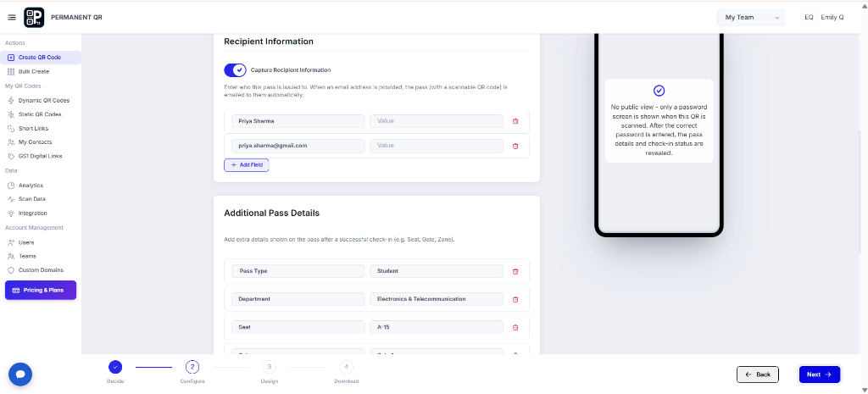The width and height of the screenshot is (868, 394).
Task: Open the chat support bubble
Action: [20, 374]
